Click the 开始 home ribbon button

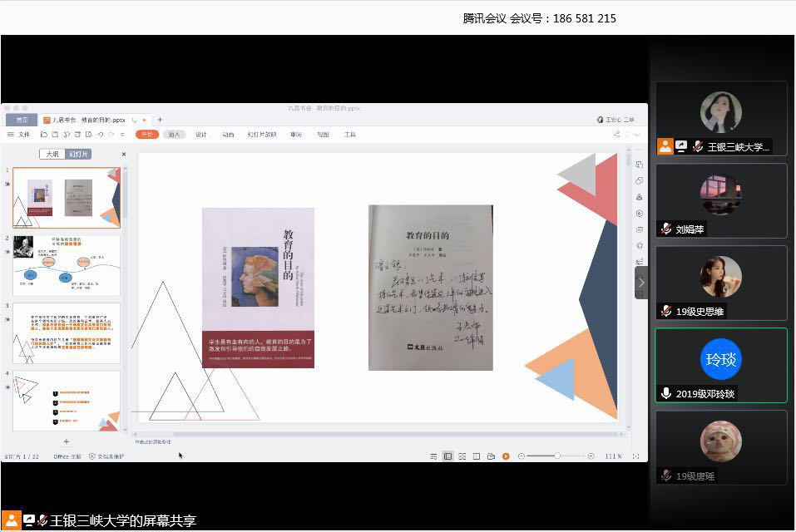(147, 134)
